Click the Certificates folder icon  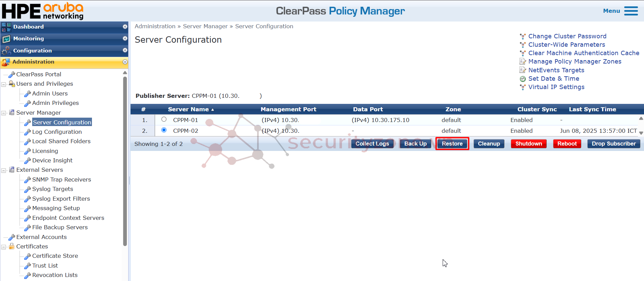pos(12,246)
